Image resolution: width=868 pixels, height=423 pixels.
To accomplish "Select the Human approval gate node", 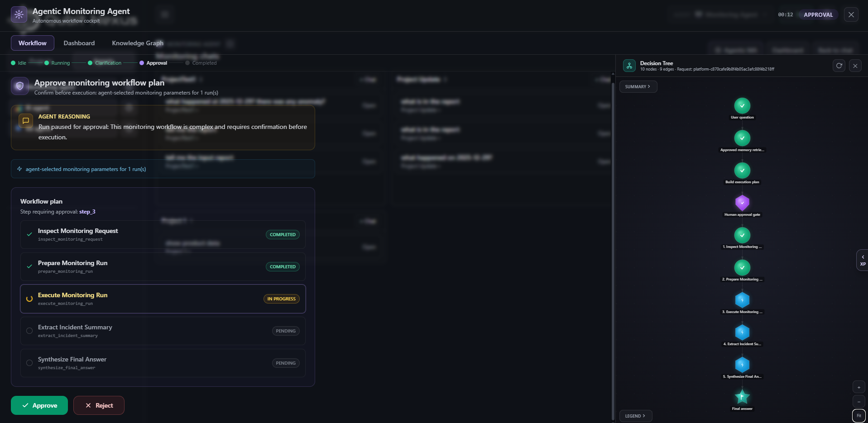I will pos(742,203).
